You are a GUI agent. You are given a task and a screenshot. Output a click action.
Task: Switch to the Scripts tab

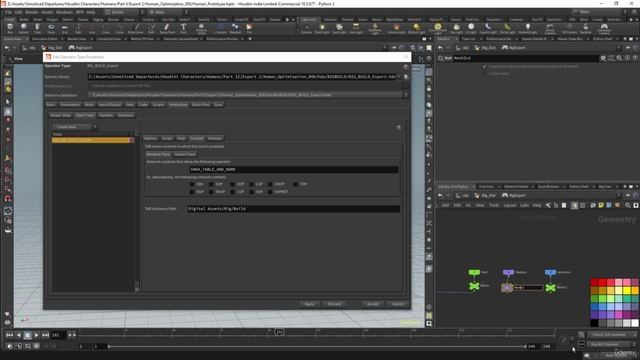point(158,105)
